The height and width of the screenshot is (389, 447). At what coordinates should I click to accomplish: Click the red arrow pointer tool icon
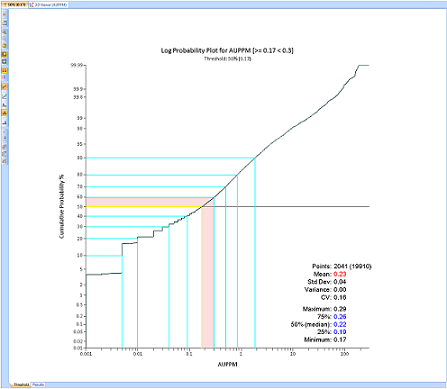pyautogui.click(x=4, y=14)
